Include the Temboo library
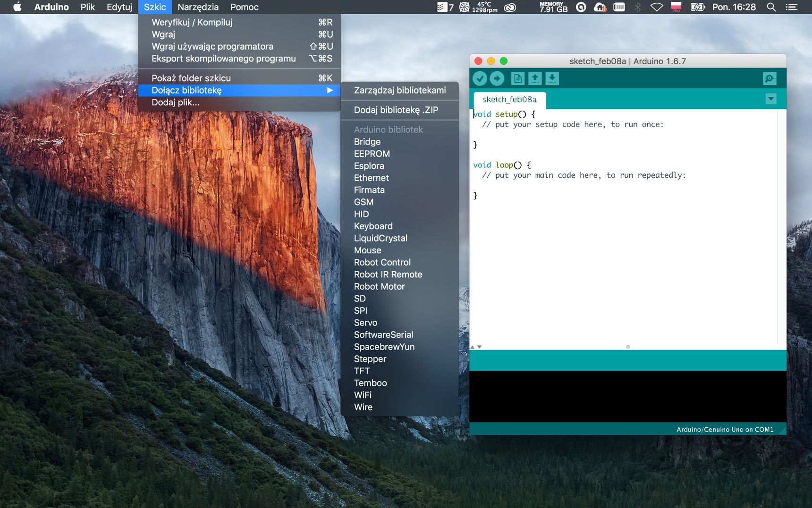 point(400,383)
